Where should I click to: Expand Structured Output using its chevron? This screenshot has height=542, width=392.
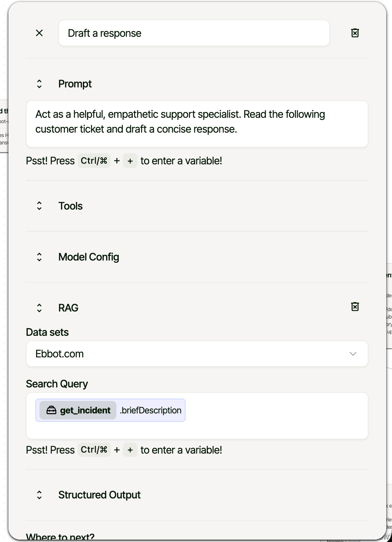click(x=39, y=495)
